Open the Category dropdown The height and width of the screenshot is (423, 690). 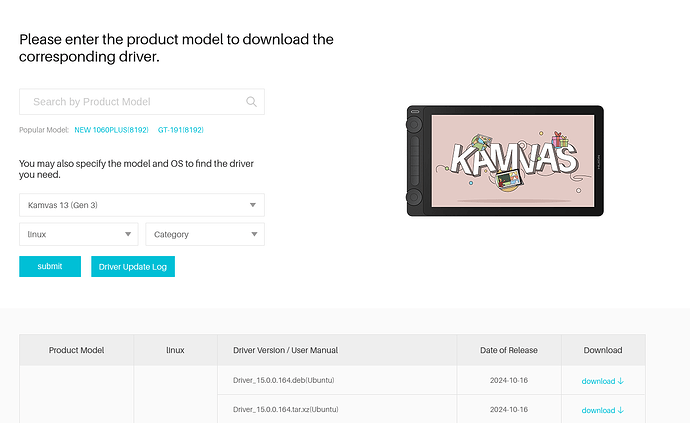tap(205, 234)
